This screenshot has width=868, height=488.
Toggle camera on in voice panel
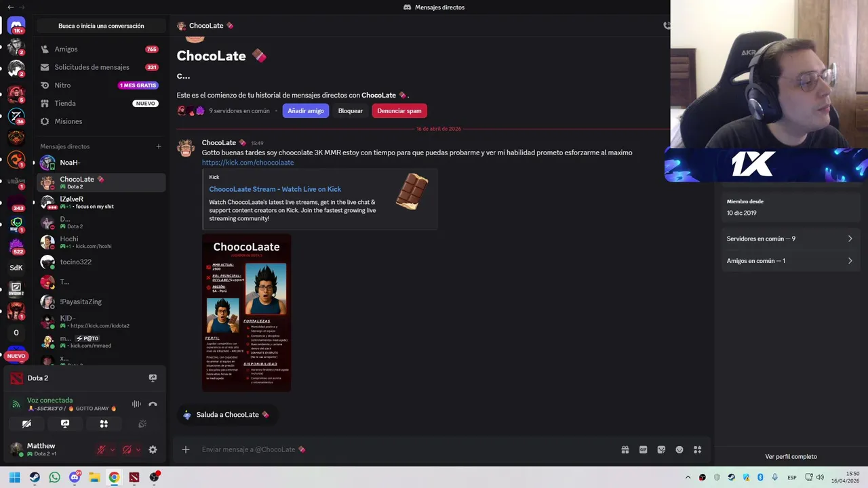(26, 424)
